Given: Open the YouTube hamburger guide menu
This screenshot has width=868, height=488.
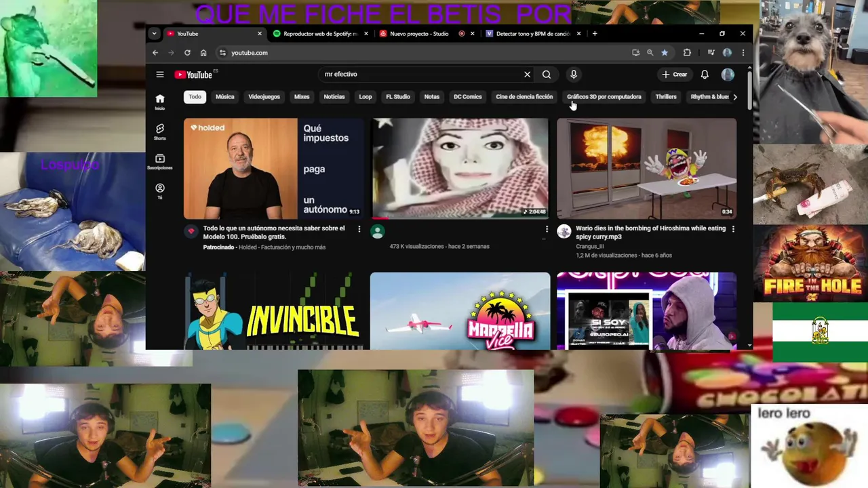Looking at the screenshot, I should click(x=159, y=75).
